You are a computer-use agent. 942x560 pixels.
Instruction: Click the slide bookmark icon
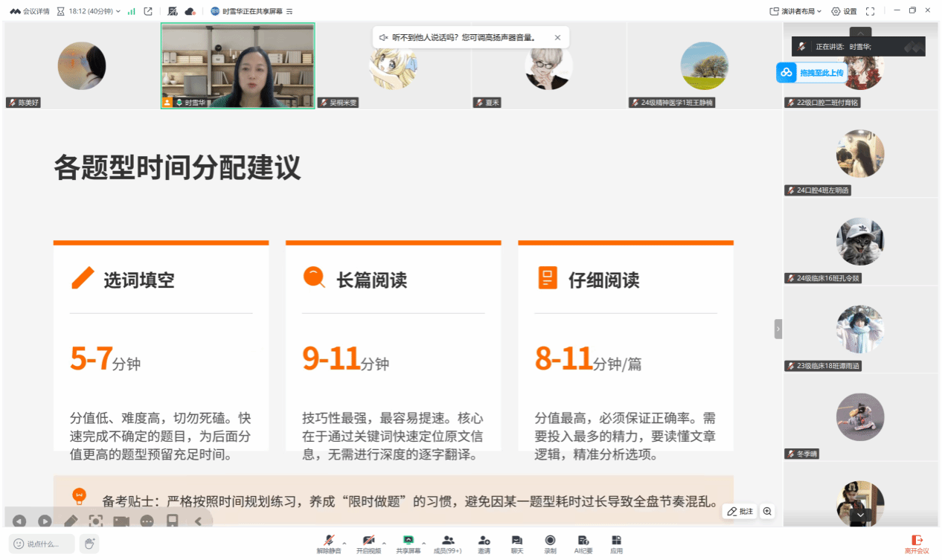point(172,521)
